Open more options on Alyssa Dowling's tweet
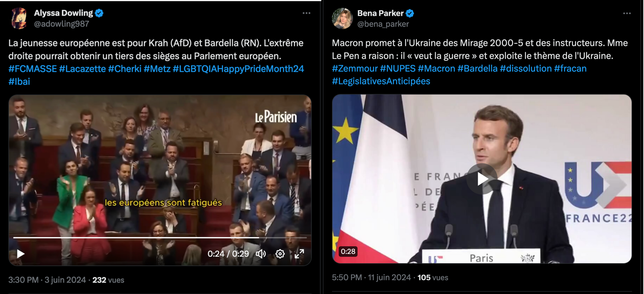 [x=306, y=13]
